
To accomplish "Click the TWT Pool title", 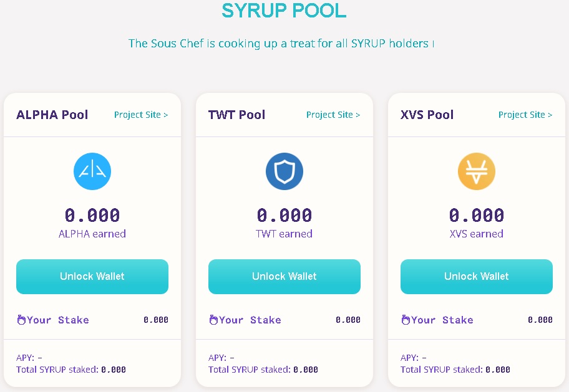I will (x=236, y=115).
